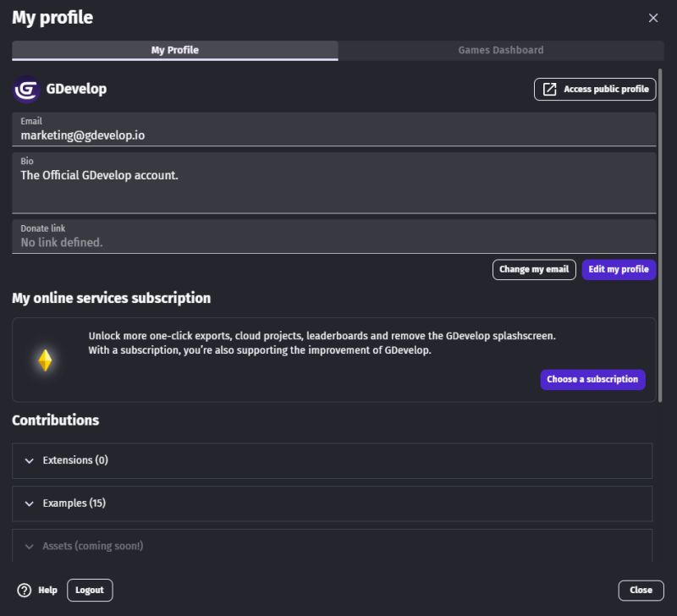Logout of the GDevelop account
The width and height of the screenshot is (677, 616).
tap(90, 590)
